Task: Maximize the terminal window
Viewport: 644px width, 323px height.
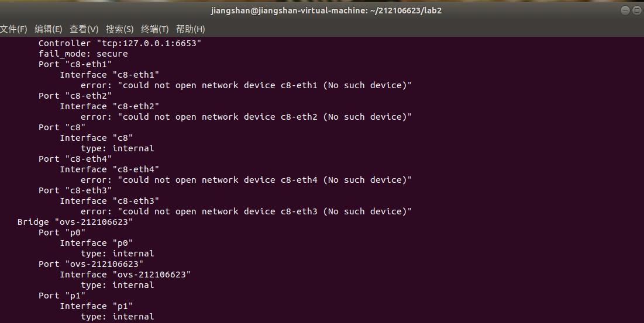Action: [638, 11]
